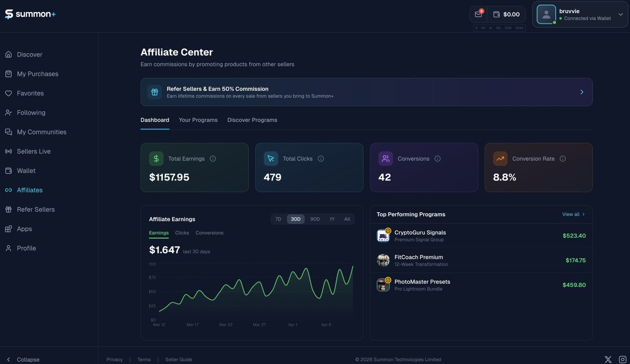Click the $459.80 earnings value
630x364 pixels.
(574, 285)
